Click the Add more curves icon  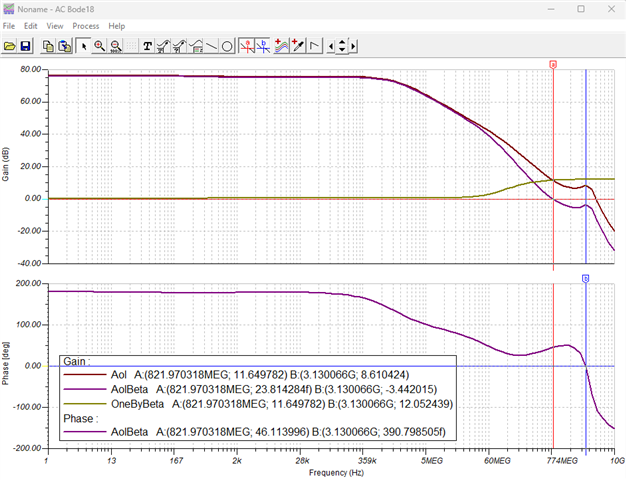pyautogui.click(x=281, y=46)
